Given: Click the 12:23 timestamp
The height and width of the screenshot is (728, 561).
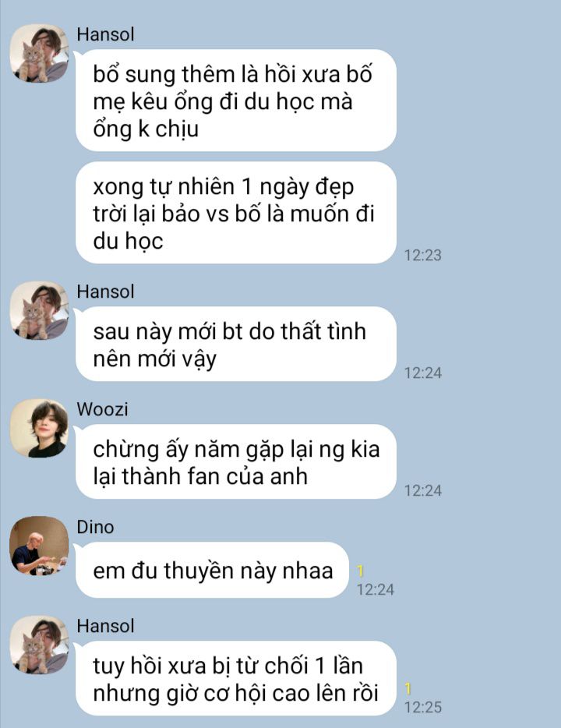Looking at the screenshot, I should tap(423, 255).
